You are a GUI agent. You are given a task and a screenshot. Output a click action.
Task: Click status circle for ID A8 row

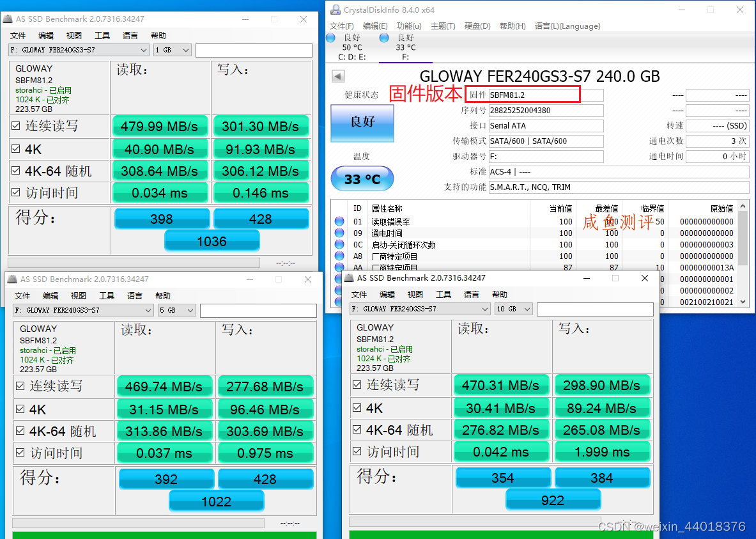(x=339, y=256)
